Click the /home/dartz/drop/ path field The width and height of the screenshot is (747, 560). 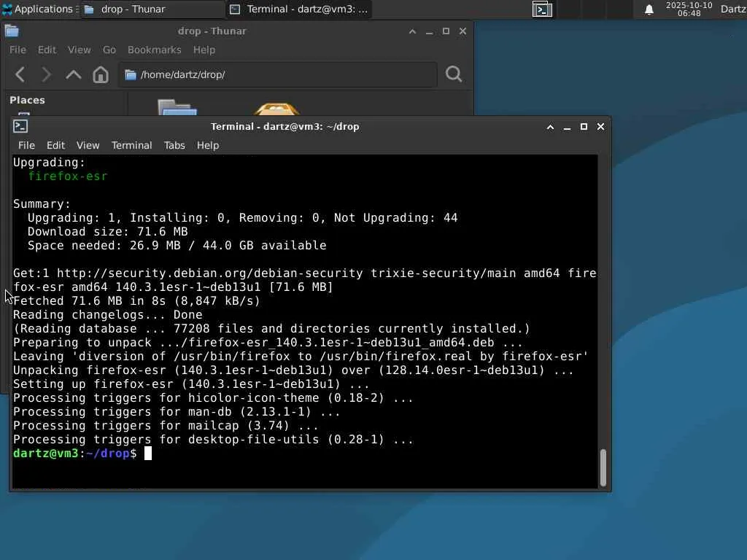tap(278, 75)
